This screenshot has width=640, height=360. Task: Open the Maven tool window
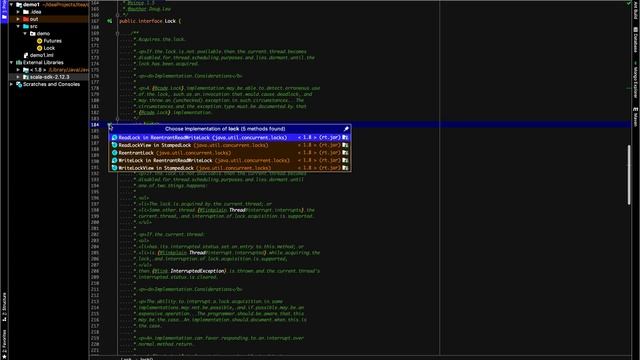636,118
